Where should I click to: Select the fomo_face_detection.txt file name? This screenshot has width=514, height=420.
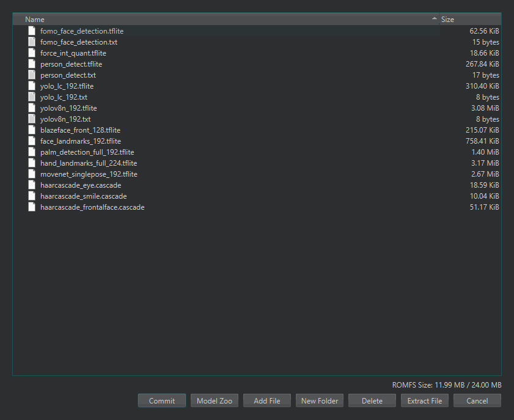[x=79, y=42]
